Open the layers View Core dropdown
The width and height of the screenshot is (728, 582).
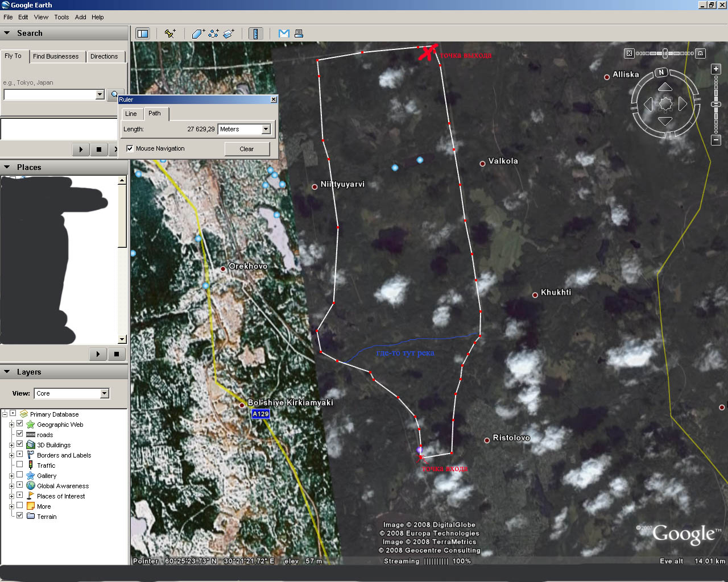(x=104, y=393)
